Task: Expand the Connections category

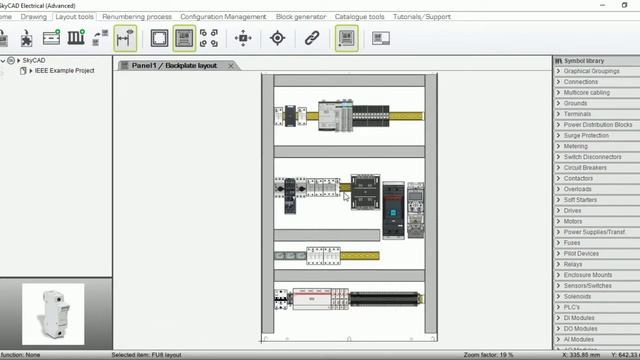Action: click(x=558, y=82)
